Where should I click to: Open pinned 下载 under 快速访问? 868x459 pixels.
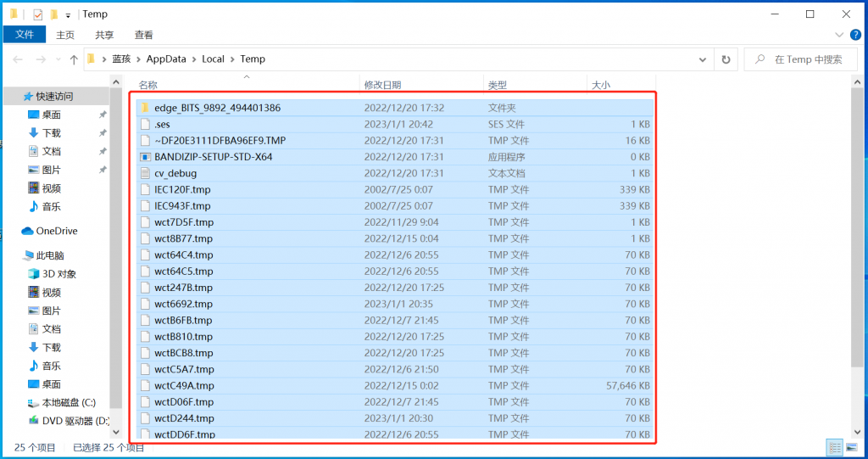coord(52,133)
